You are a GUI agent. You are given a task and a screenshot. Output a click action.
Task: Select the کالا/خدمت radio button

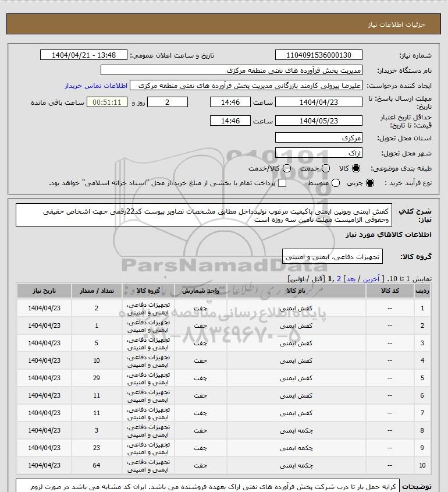(286, 168)
